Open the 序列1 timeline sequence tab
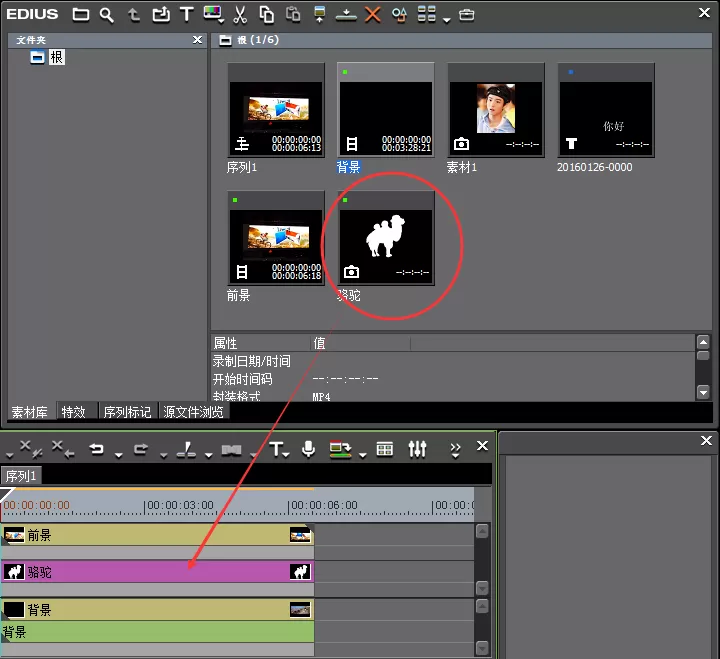 (21, 476)
